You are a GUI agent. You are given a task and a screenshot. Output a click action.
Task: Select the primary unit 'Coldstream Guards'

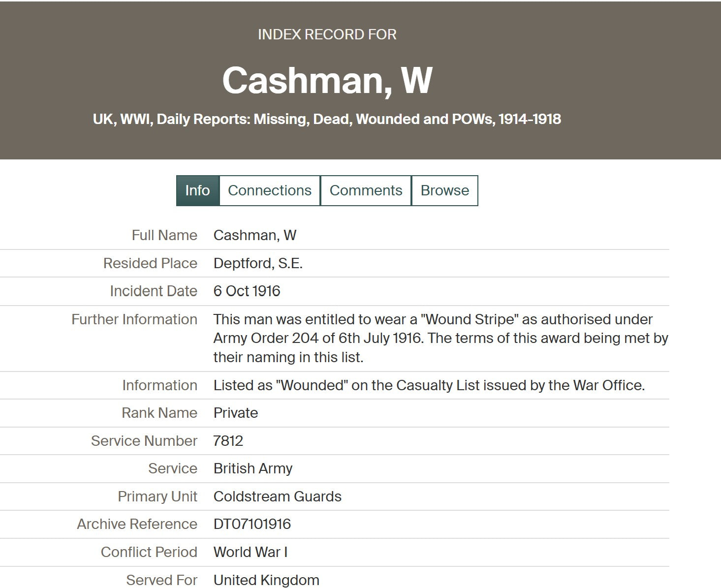tap(277, 496)
